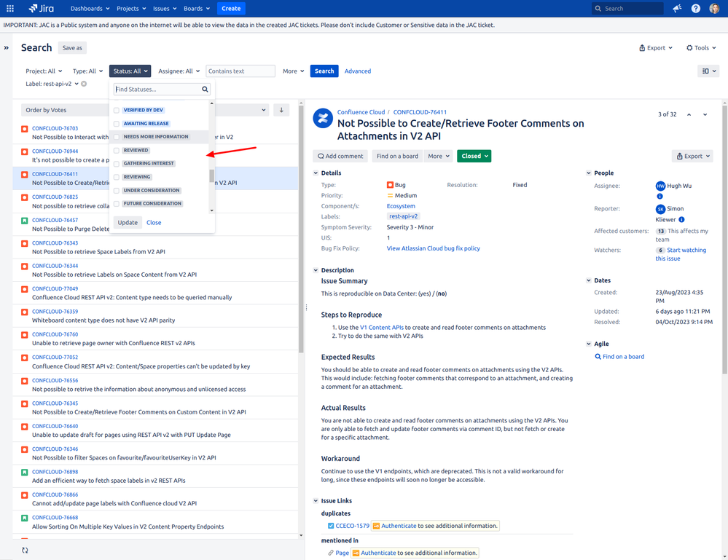Click the task icon beside CCECO-1579
This screenshot has height=560, width=728.
coord(331,526)
